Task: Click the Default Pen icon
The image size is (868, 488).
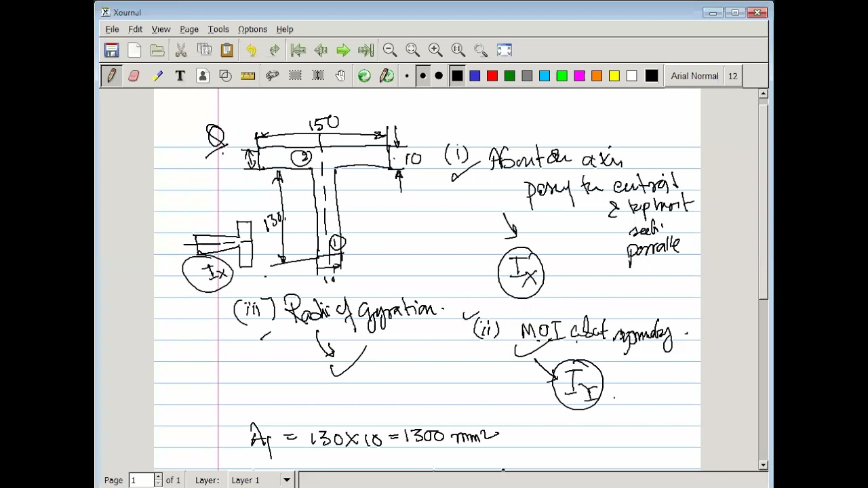Action: point(387,76)
